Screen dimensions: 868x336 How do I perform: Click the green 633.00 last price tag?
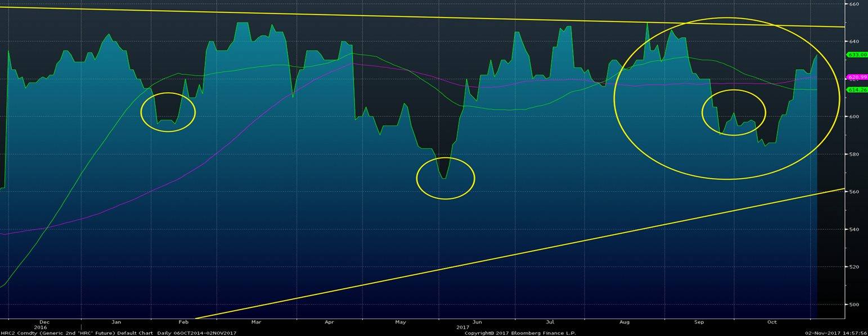tap(857, 55)
